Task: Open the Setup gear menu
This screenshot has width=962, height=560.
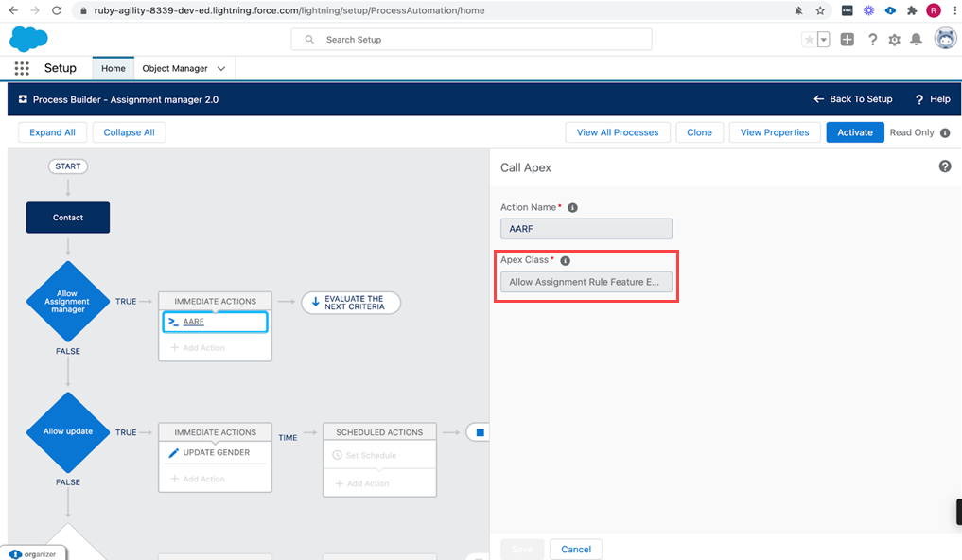Action: [x=894, y=40]
